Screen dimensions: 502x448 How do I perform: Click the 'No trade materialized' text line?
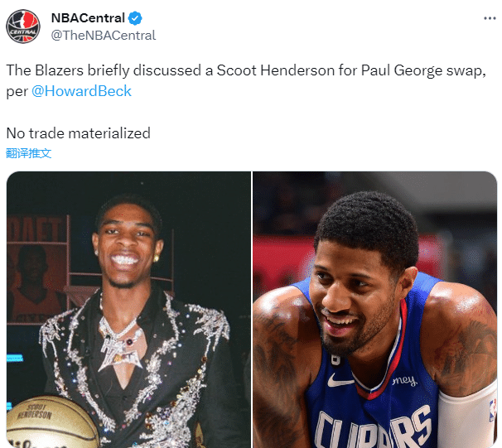79,133
